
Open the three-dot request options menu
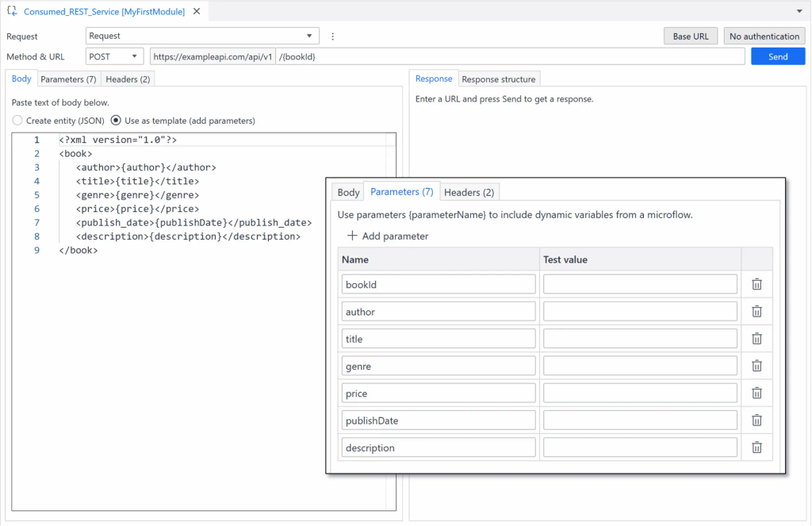click(332, 36)
